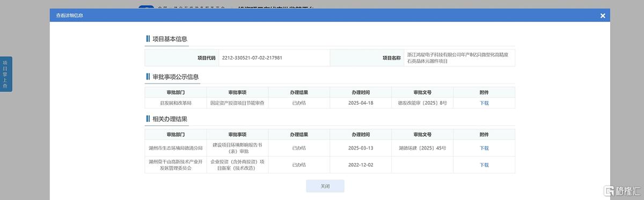644x200 pixels.
Task: Open the 项目掌上查 side tab
Action: (x=5, y=74)
